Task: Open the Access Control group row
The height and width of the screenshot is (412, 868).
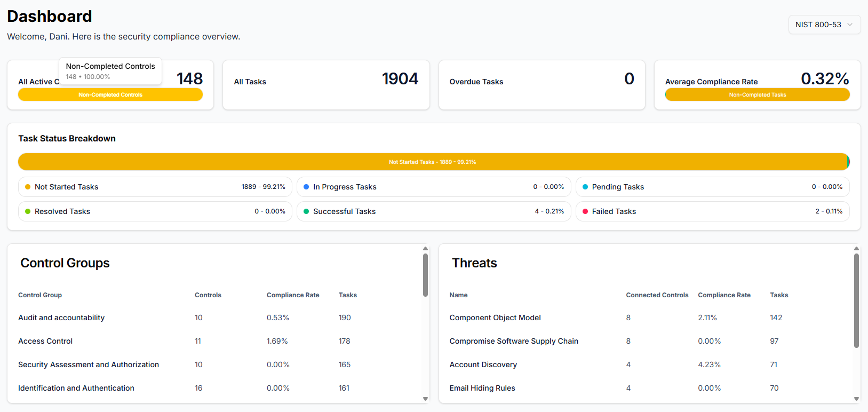Action: (x=45, y=341)
